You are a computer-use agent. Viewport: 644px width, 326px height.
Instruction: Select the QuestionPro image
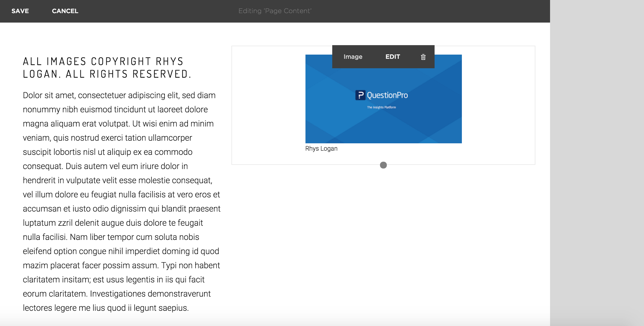383,99
